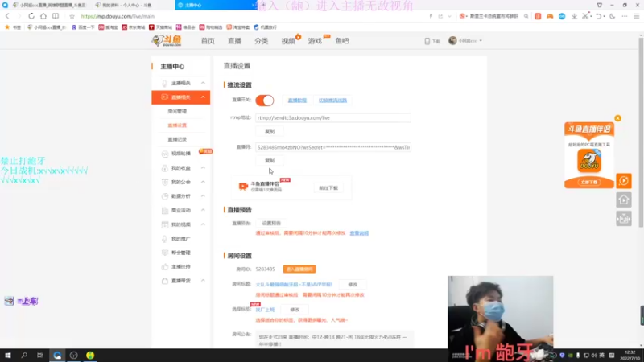Click the microphone icon beside 主播相关
Screen dimensions: 644x362
pos(164,83)
